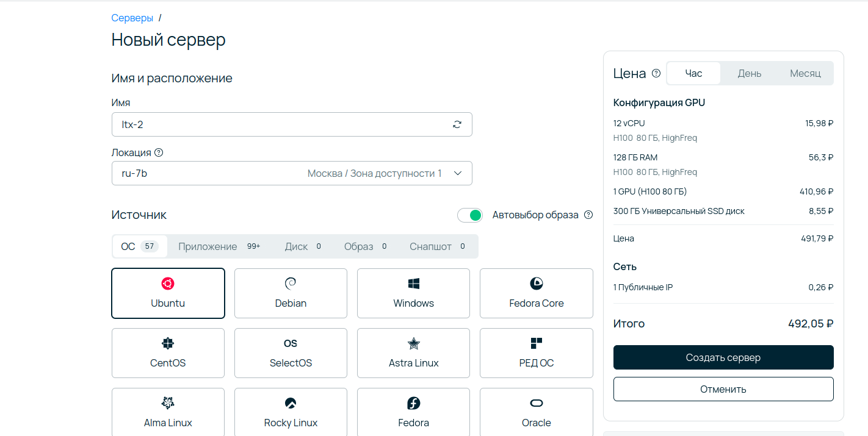Click the РЕД ОС logo icon
Image resolution: width=868 pixels, height=436 pixels.
(x=537, y=343)
